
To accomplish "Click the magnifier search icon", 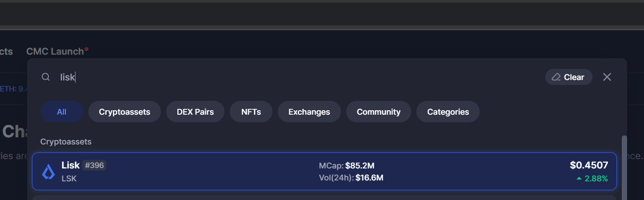I will tap(45, 77).
